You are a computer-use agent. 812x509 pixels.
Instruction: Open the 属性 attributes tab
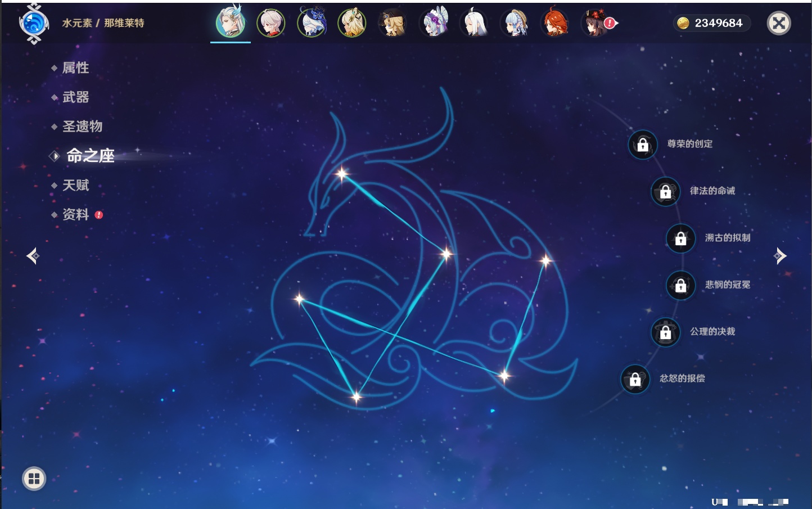[x=75, y=68]
